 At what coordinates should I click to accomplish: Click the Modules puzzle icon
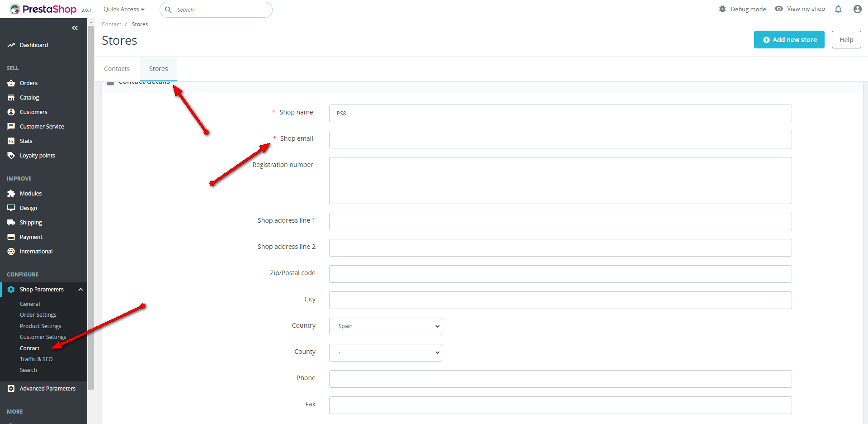(11, 194)
